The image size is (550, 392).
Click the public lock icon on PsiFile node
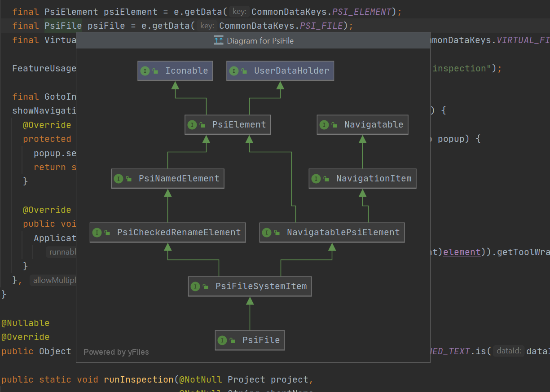coord(232,340)
